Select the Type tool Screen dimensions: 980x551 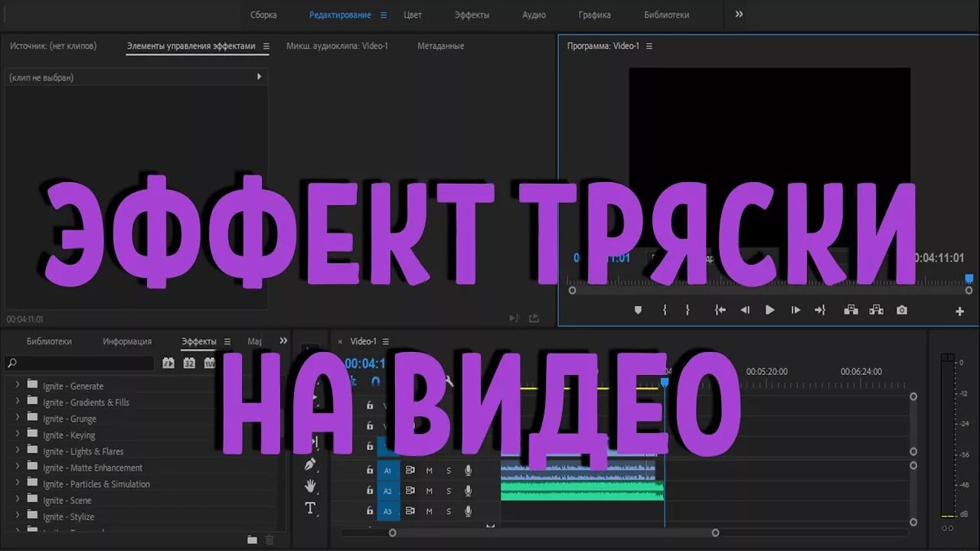[x=310, y=508]
